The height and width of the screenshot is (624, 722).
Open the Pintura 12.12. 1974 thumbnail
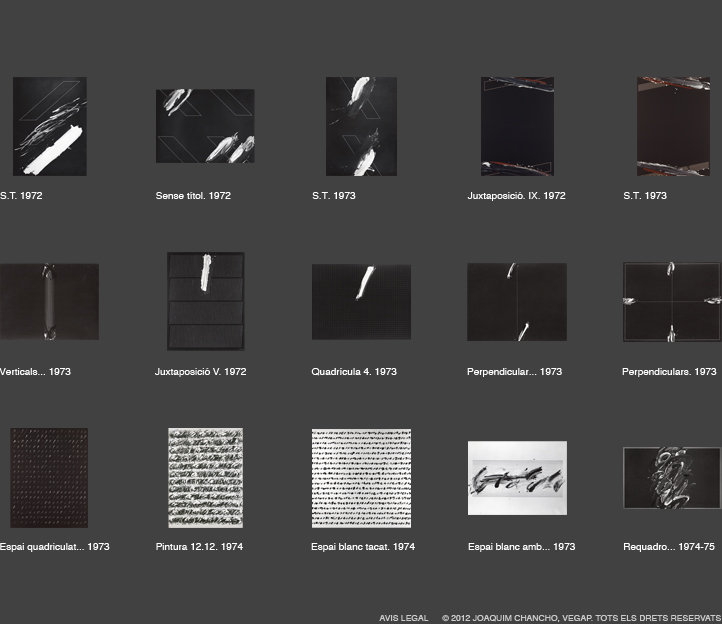205,477
